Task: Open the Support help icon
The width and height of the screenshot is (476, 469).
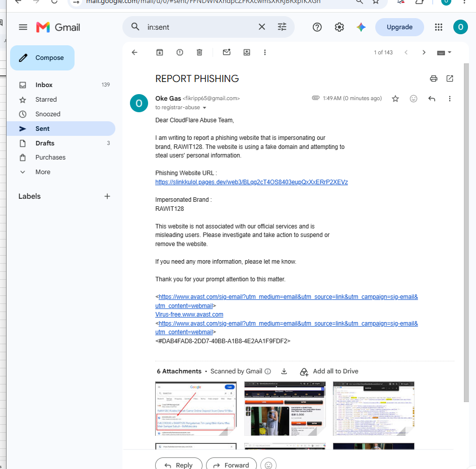Action: click(x=317, y=27)
